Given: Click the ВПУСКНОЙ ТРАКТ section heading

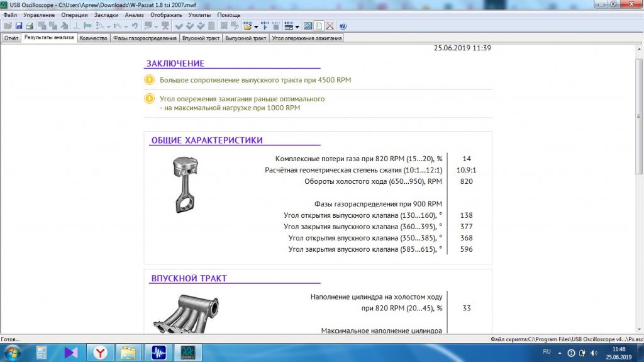Looking at the screenshot, I should coord(189,278).
